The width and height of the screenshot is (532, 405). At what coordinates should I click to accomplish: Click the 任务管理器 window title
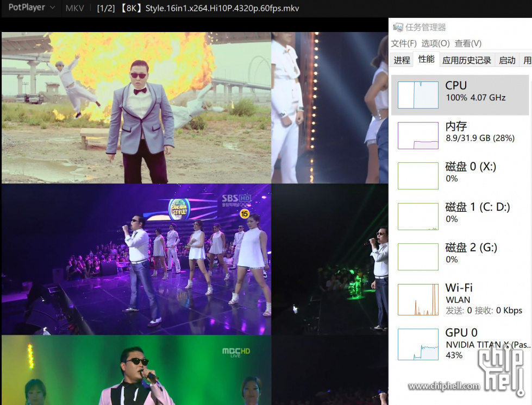pos(425,27)
